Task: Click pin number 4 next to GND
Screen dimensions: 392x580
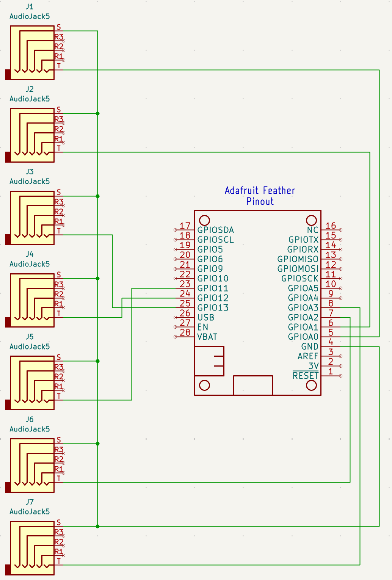Action: coord(331,342)
